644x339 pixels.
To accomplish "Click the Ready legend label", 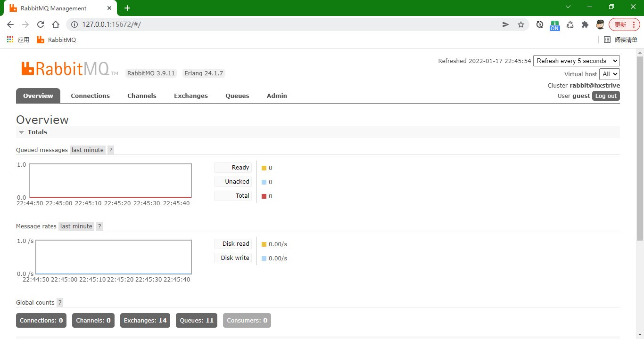I will (233, 168).
